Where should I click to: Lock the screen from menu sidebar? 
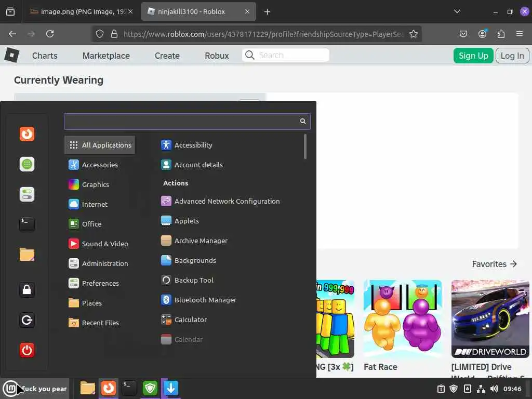pyautogui.click(x=27, y=290)
